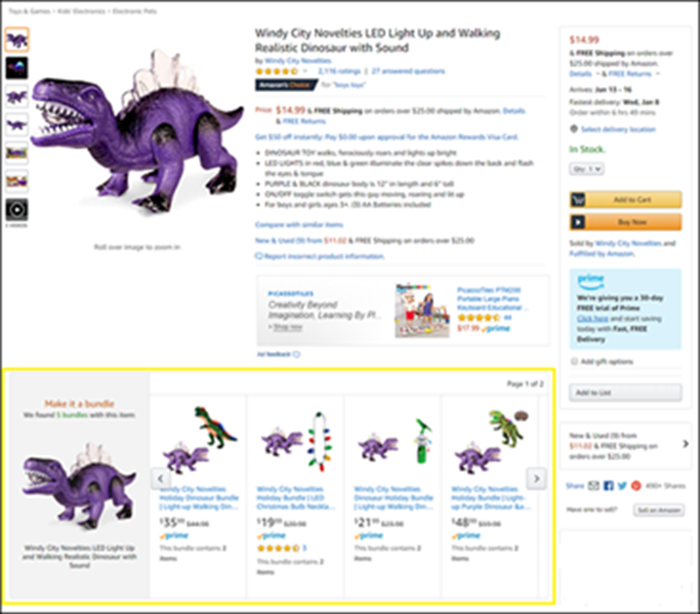The width and height of the screenshot is (700, 614).
Task: Open the videos thumbnail icon
Action: (16, 210)
